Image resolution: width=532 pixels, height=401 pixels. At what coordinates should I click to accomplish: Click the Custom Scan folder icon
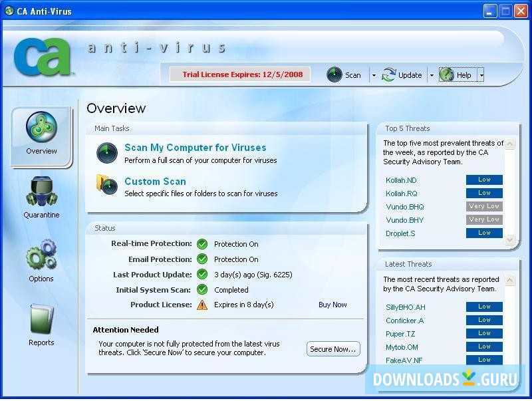pyautogui.click(x=107, y=185)
